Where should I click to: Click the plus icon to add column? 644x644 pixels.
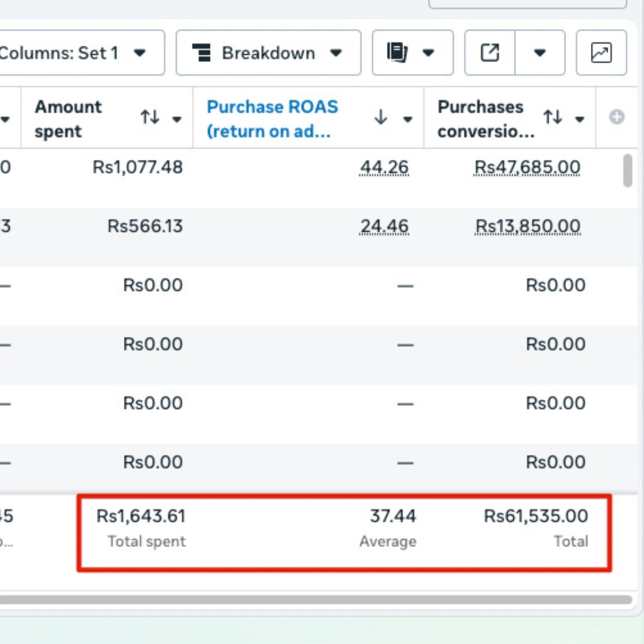click(x=617, y=117)
